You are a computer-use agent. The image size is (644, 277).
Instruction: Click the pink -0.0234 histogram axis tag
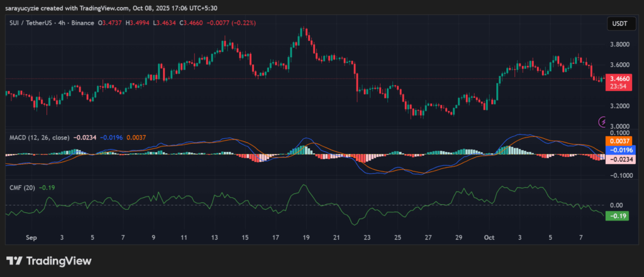[617, 159]
